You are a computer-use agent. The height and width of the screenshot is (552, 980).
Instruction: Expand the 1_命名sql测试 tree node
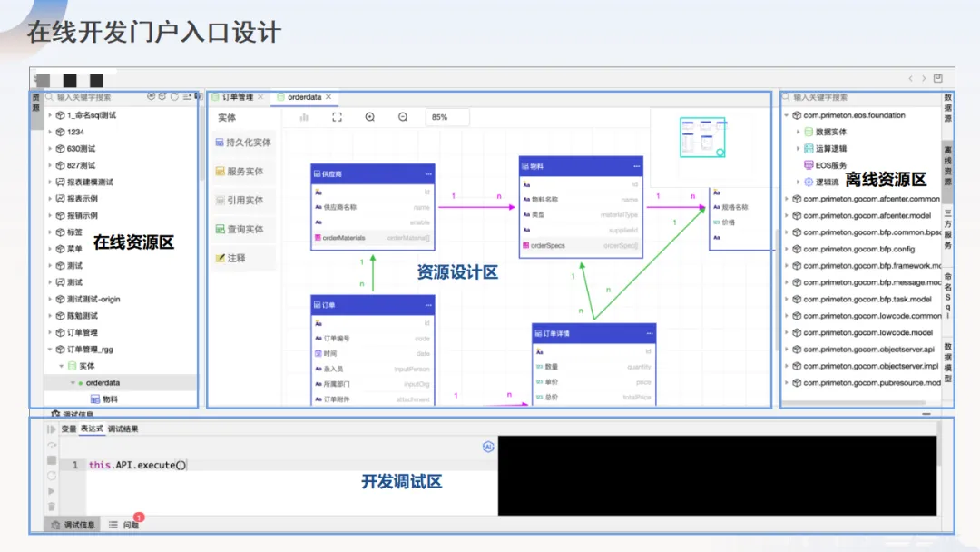click(50, 115)
